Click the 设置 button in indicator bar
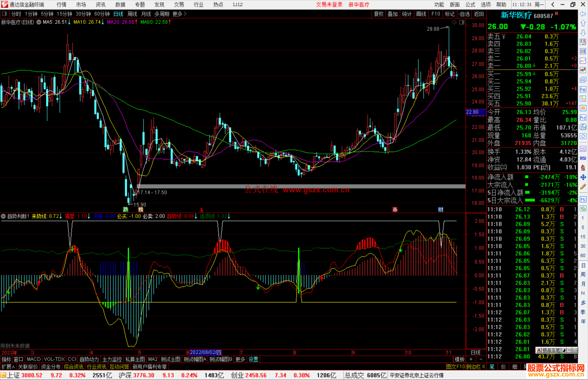588x380 pixels. click(253, 359)
